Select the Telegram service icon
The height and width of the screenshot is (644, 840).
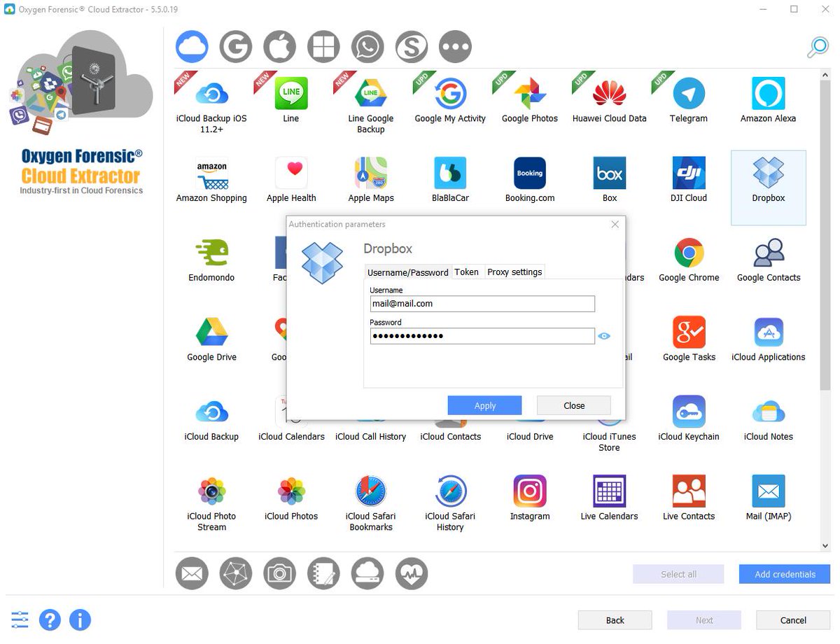click(x=689, y=94)
